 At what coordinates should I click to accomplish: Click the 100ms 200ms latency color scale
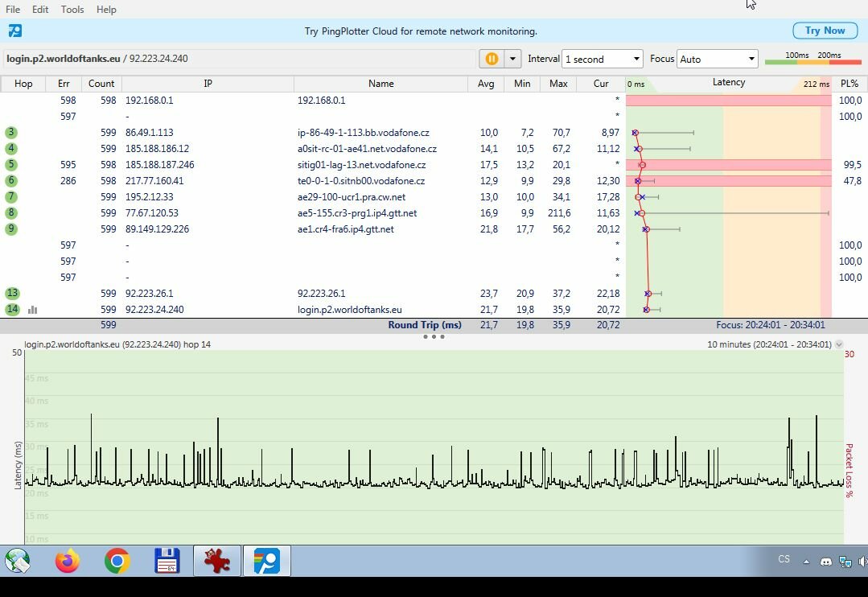[812, 58]
